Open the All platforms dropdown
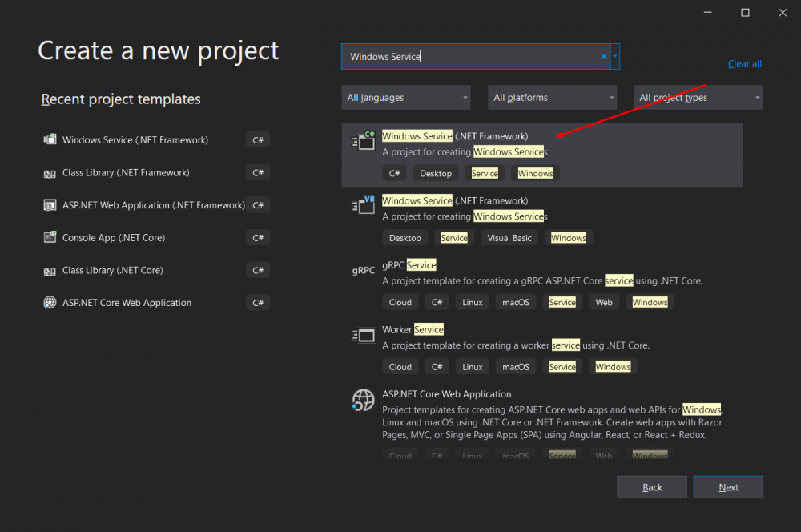 coord(553,98)
